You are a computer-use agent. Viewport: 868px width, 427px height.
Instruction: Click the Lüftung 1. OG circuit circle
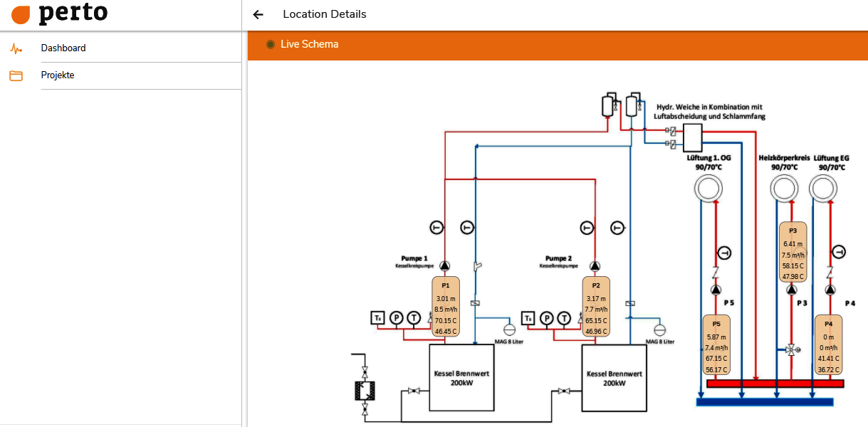pyautogui.click(x=708, y=189)
